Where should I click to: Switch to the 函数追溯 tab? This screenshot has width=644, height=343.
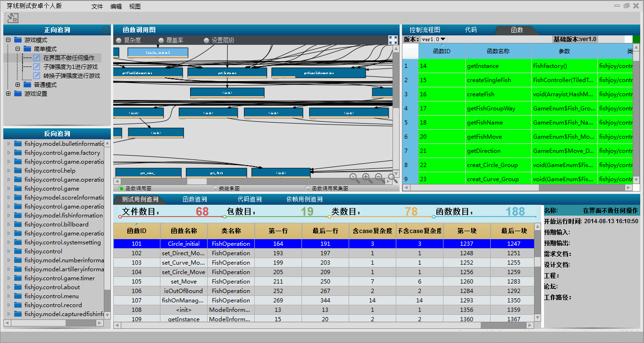point(195,200)
